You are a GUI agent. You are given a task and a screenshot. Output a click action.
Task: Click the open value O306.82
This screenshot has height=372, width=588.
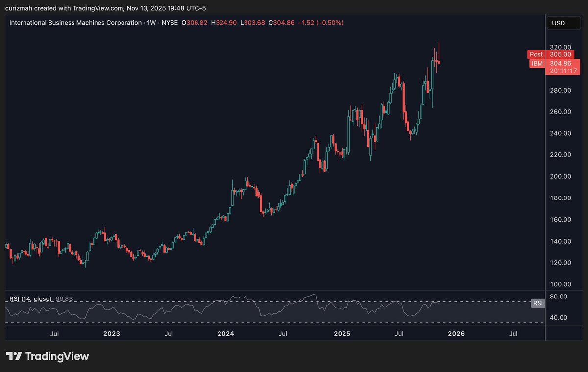pyautogui.click(x=195, y=23)
